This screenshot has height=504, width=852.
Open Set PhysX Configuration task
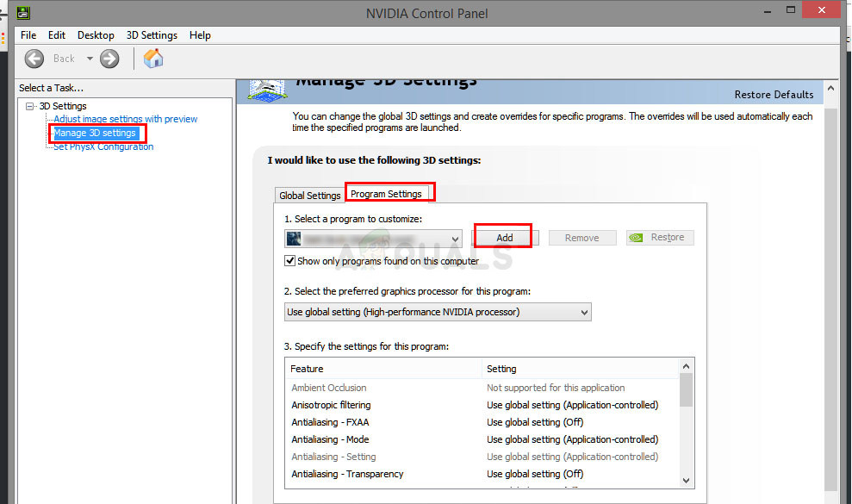pos(103,146)
